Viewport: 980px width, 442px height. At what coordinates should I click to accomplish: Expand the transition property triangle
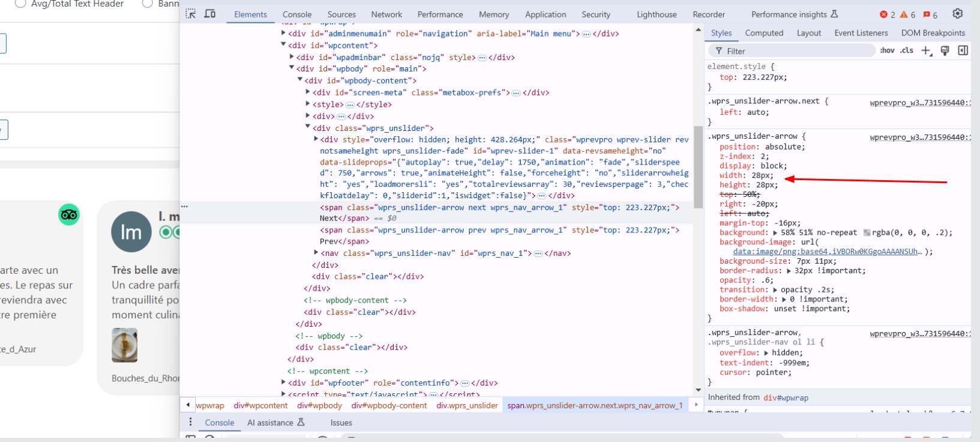(x=775, y=290)
